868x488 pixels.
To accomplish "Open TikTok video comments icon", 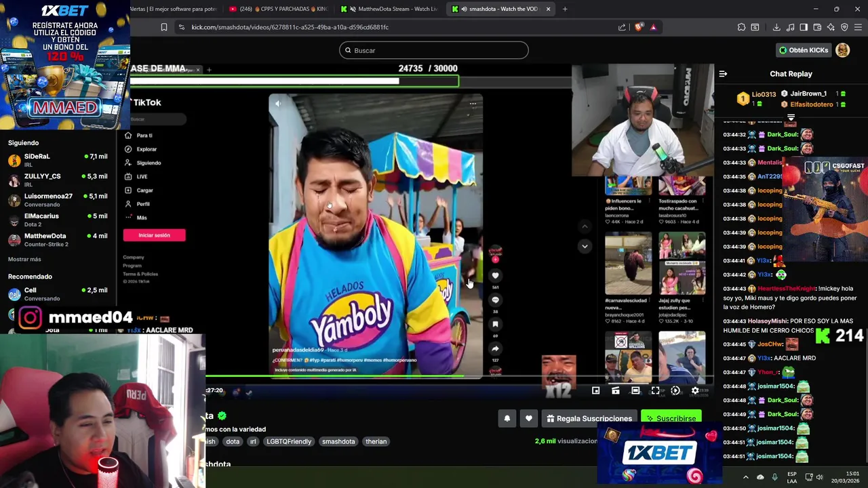I will (x=495, y=300).
